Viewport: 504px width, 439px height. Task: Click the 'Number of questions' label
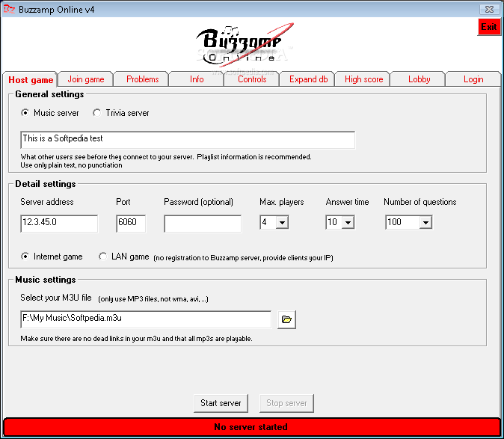[x=420, y=202]
